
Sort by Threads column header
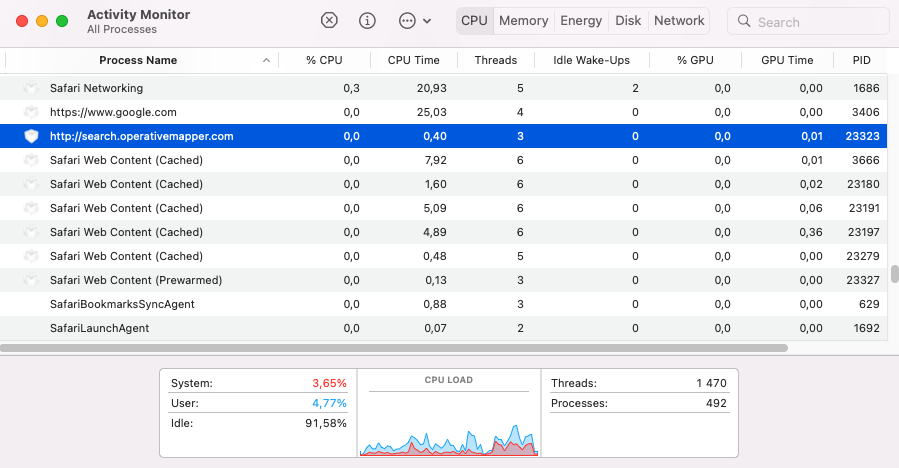click(495, 60)
